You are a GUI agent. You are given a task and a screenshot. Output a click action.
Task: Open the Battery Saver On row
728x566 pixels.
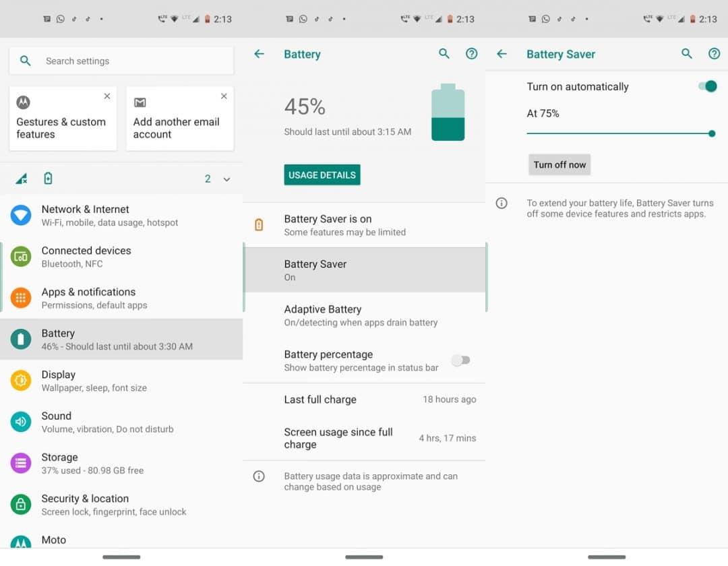point(364,270)
